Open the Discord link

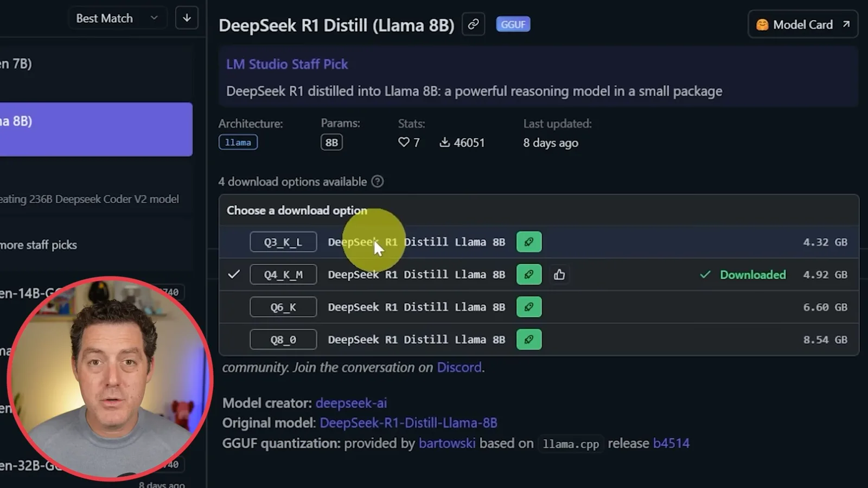pos(459,367)
